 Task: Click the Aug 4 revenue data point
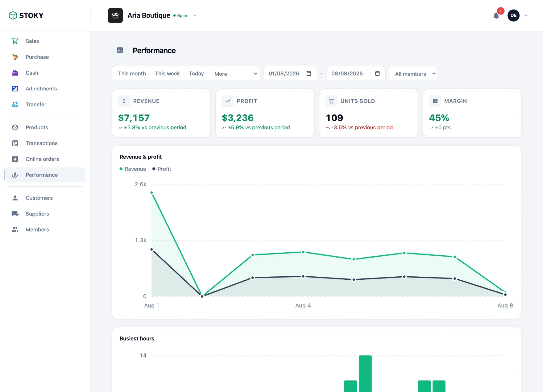[x=303, y=252]
